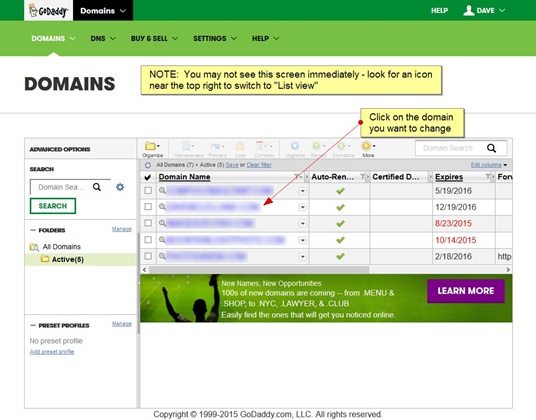
Task: Check the box for the 2/18/2016 domain
Action: click(148, 256)
